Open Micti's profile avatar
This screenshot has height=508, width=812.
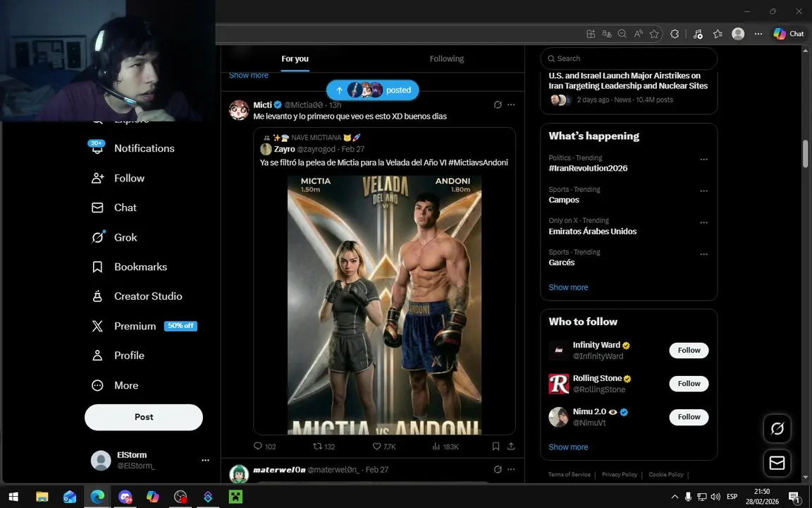tap(239, 110)
